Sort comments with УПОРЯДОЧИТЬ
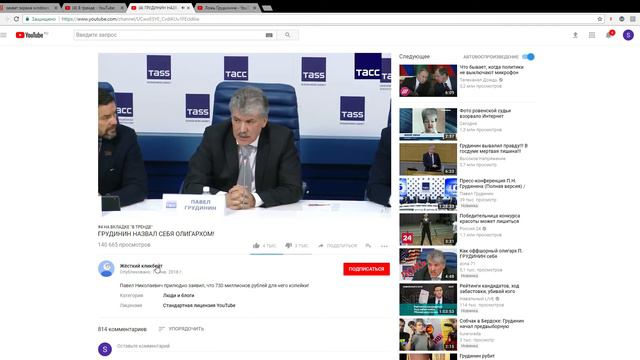This screenshot has height=360, width=640. (x=181, y=329)
